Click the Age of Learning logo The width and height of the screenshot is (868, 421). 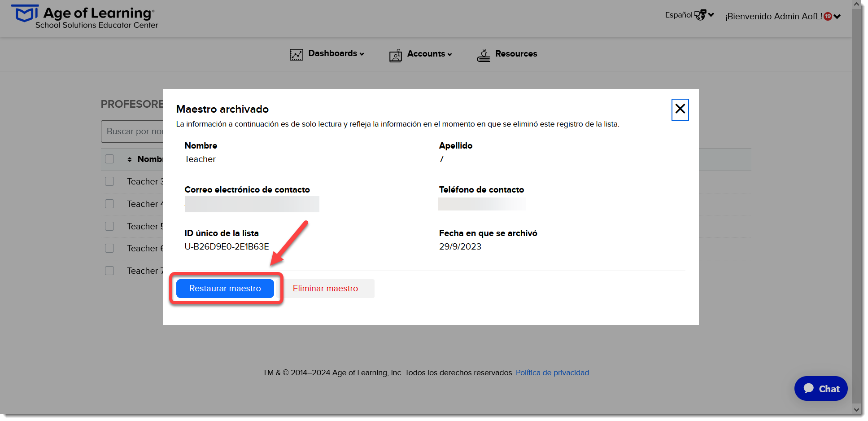click(x=85, y=17)
